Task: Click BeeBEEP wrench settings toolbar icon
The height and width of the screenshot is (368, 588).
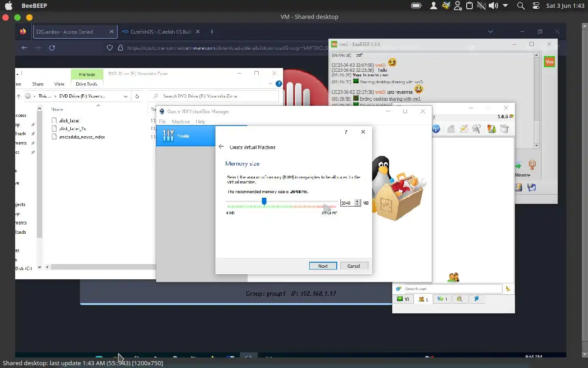Action: click(x=476, y=129)
